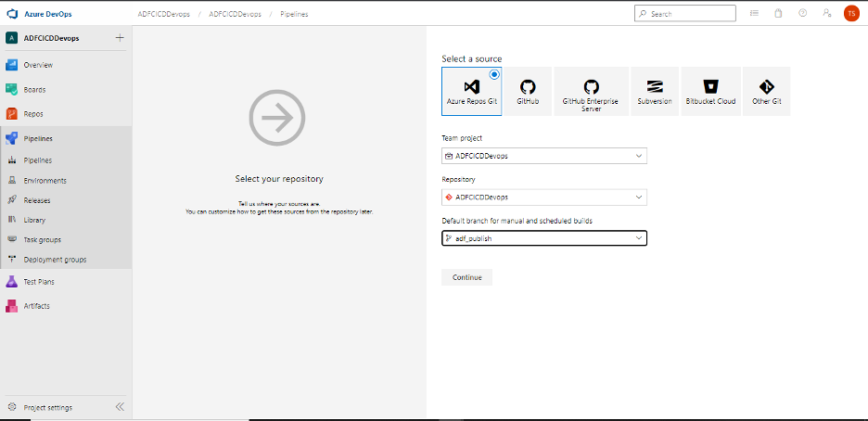This screenshot has width=868, height=421.
Task: Toggle the Azure Repos Git radio button
Action: point(494,74)
